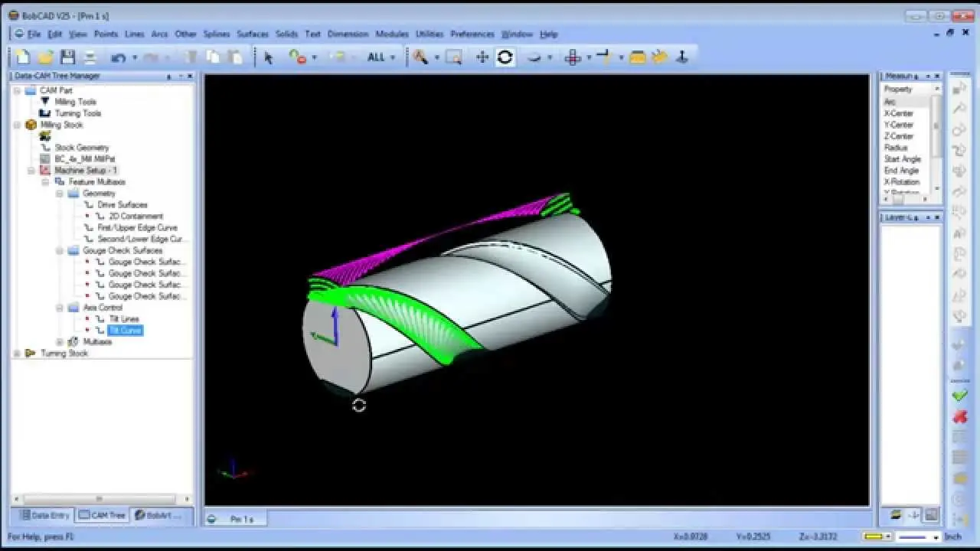Click the magnifier tool in the toolbar

[x=420, y=57]
